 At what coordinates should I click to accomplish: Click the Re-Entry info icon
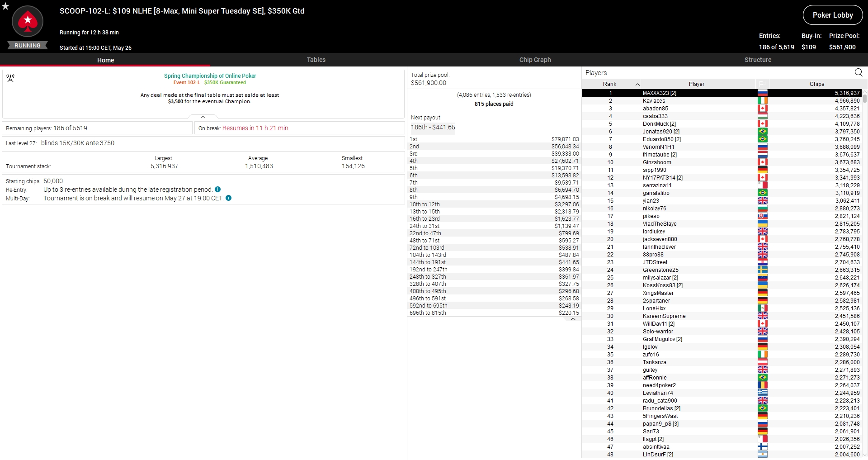tap(218, 190)
